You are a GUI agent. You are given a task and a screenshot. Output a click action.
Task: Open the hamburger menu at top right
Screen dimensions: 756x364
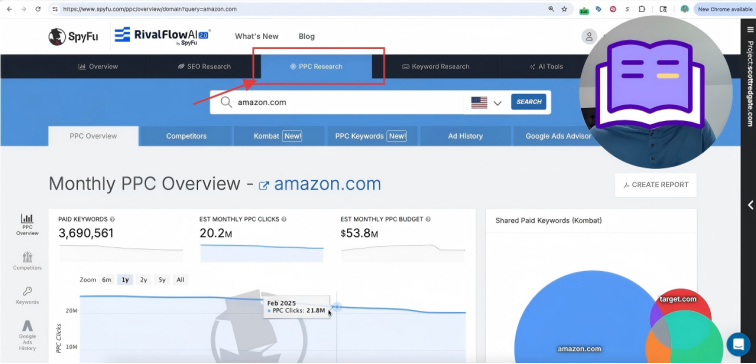pos(750,29)
